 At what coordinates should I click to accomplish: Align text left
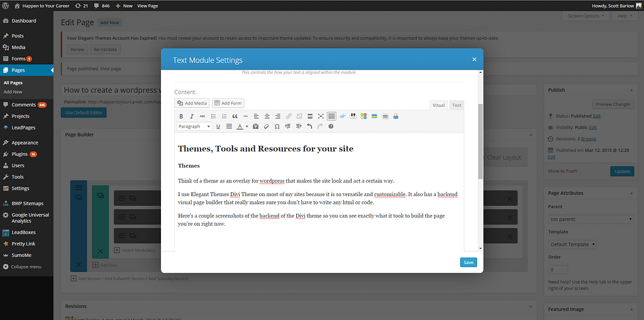tap(257, 116)
